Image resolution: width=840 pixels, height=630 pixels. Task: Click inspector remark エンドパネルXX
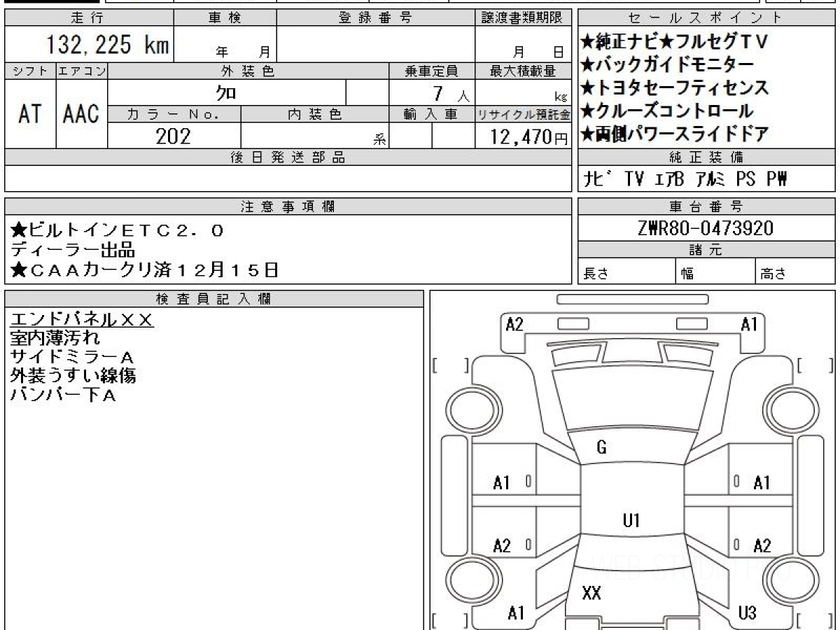(82, 320)
